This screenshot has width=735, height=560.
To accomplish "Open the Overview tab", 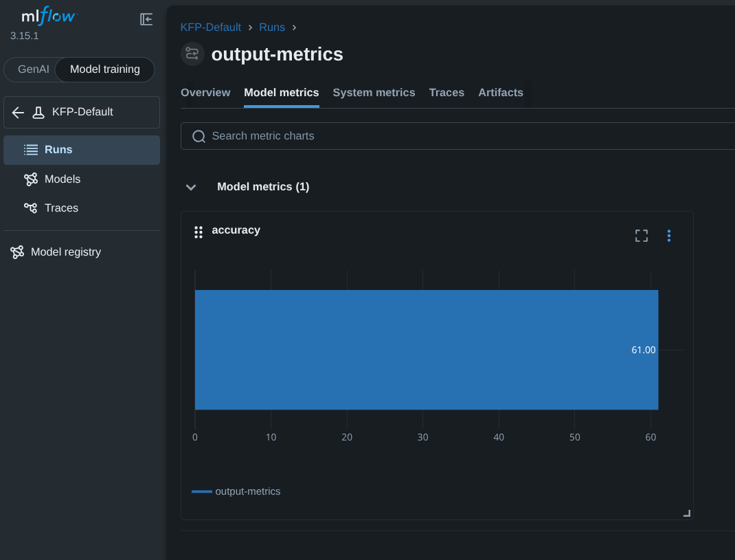I will pos(205,93).
